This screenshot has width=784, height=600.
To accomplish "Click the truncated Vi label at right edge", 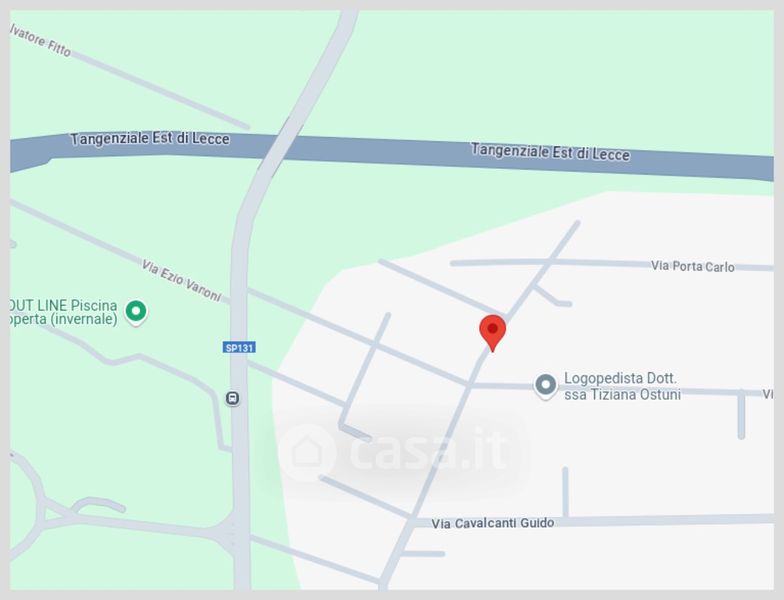I will pos(768,394).
